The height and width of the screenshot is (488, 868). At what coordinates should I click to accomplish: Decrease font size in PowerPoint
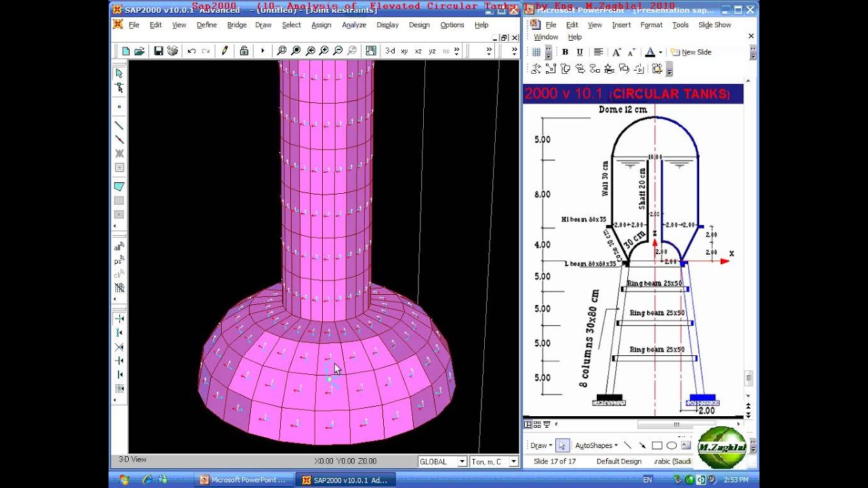(631, 52)
